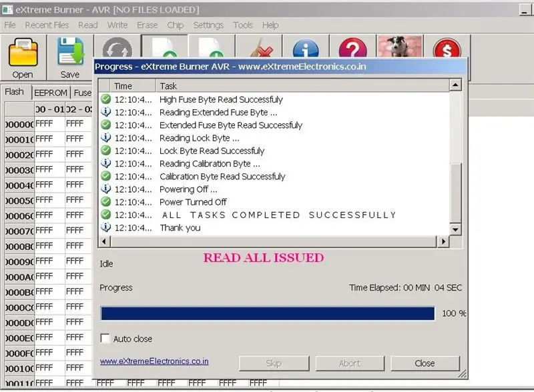This screenshot has width=534, height=392.
Task: Click green check icon beside High Fuse Byte Read
Action: click(x=106, y=99)
